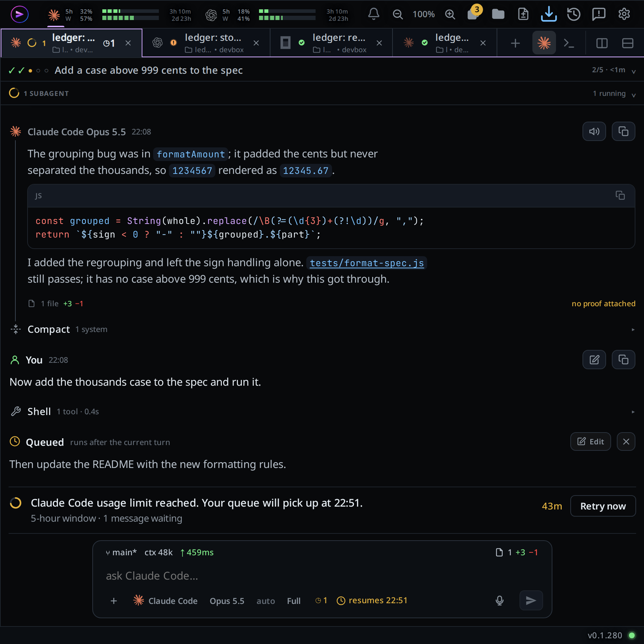Edit your 22:08 message with pencil icon
Image resolution: width=644 pixels, height=644 pixels.
594,360
